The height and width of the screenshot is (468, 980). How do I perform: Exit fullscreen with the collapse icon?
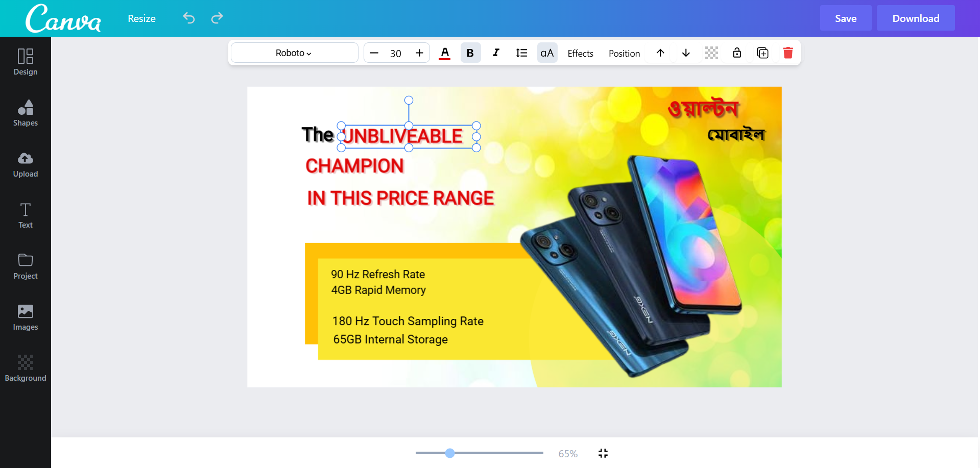[x=603, y=453]
